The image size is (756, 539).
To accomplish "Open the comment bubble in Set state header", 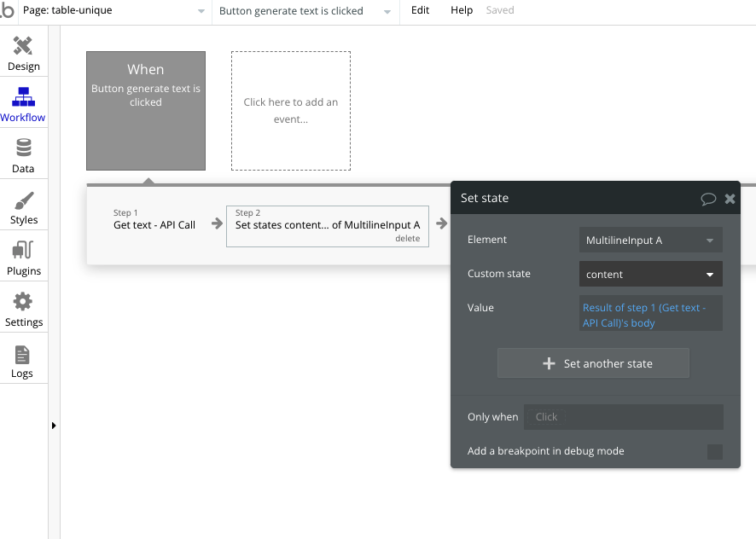I will pos(708,198).
